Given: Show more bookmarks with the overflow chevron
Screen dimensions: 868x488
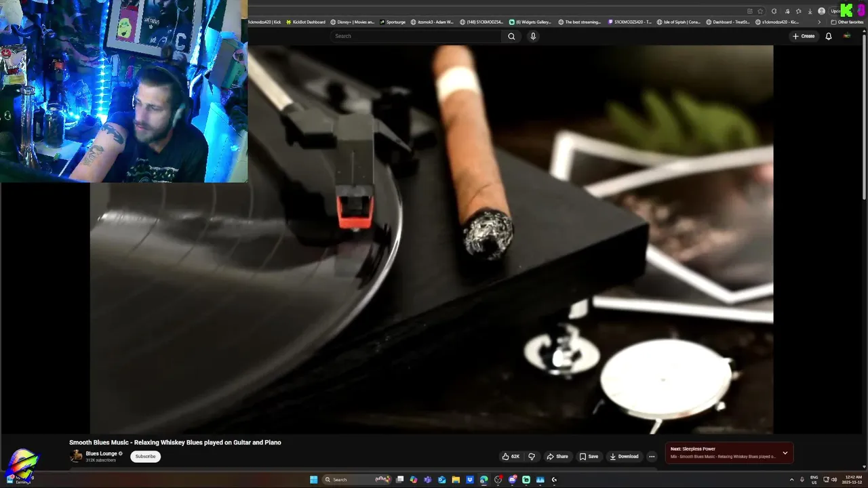Looking at the screenshot, I should [x=819, y=22].
